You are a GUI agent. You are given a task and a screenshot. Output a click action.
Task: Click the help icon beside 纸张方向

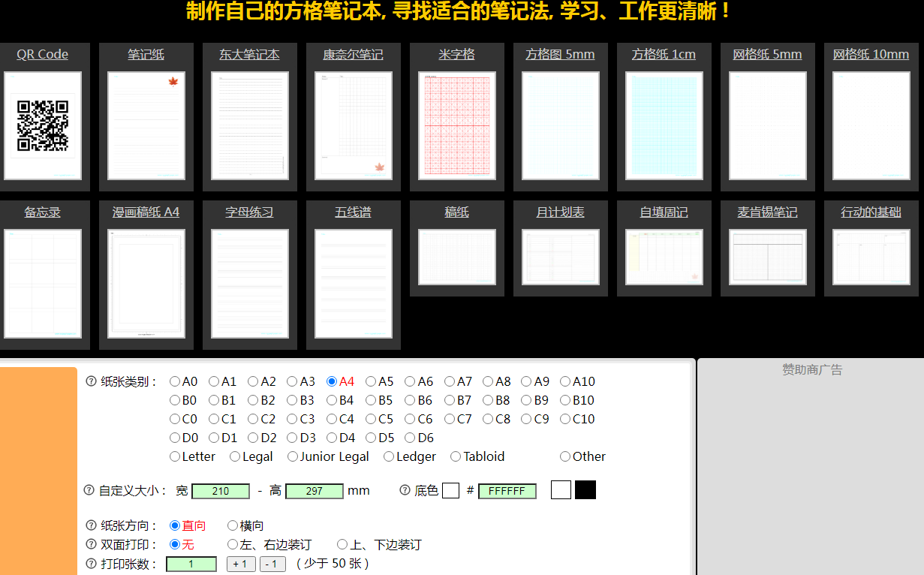tap(92, 525)
